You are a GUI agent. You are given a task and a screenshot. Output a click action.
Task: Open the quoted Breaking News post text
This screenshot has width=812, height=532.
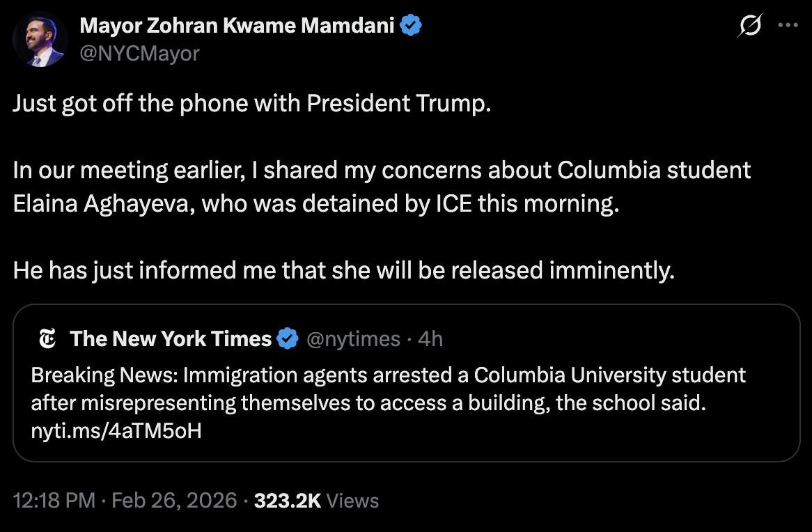pos(388,389)
